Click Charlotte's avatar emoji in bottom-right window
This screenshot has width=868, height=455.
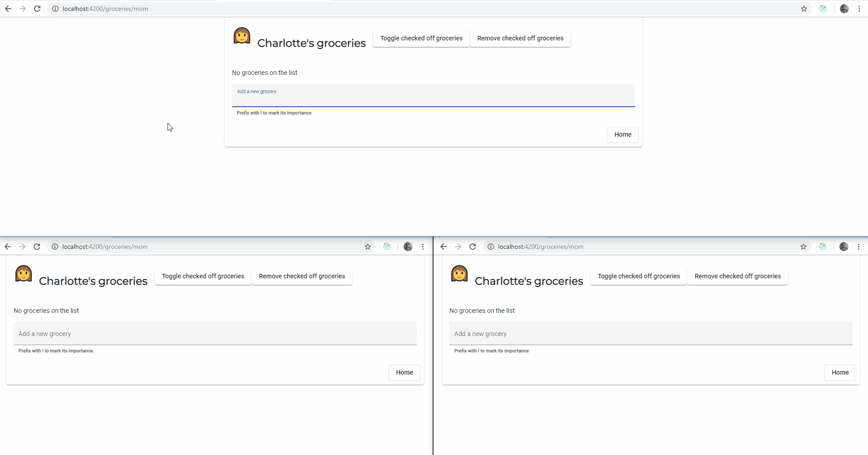point(459,273)
